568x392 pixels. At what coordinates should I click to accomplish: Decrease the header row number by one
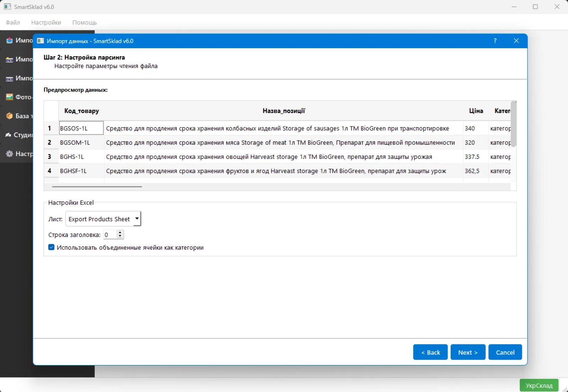120,236
